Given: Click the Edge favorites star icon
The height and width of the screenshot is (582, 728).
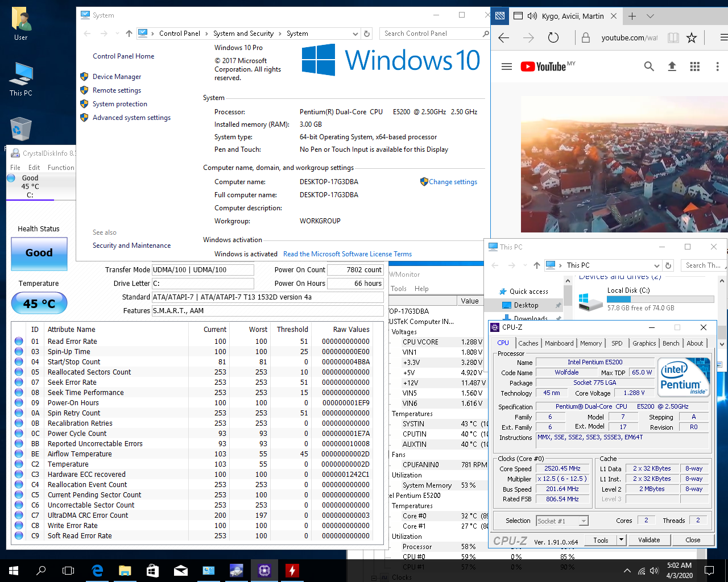Looking at the screenshot, I should click(692, 38).
